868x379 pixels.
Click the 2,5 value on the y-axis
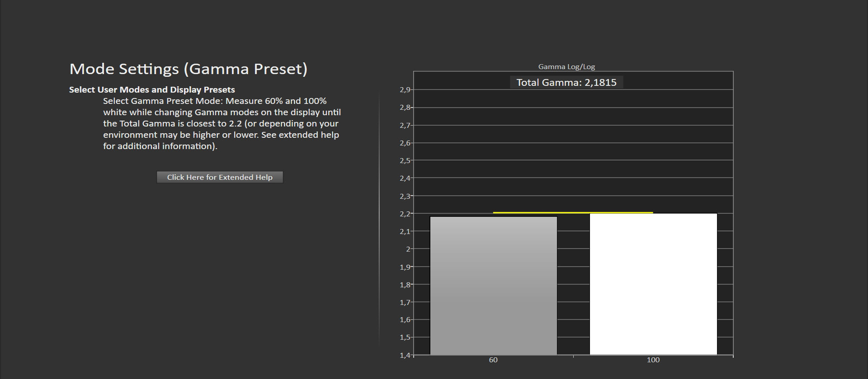click(405, 160)
